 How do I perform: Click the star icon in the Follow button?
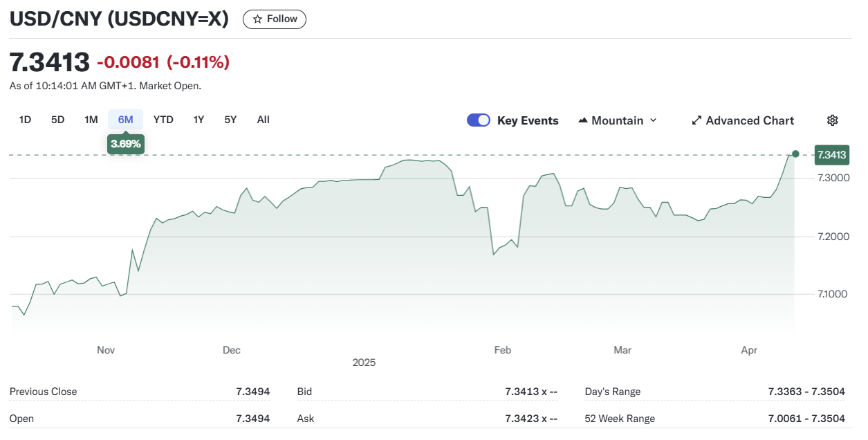(x=257, y=19)
